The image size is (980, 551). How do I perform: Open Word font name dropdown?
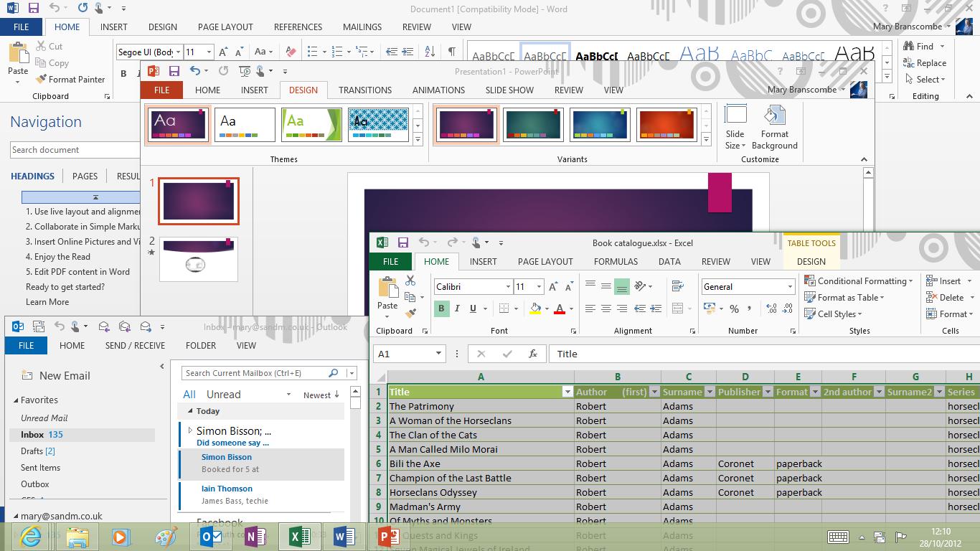tap(178, 52)
